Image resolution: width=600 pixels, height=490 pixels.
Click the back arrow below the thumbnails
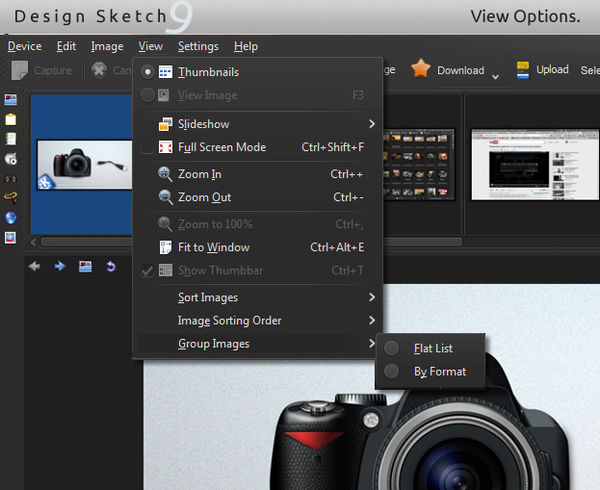[x=35, y=266]
